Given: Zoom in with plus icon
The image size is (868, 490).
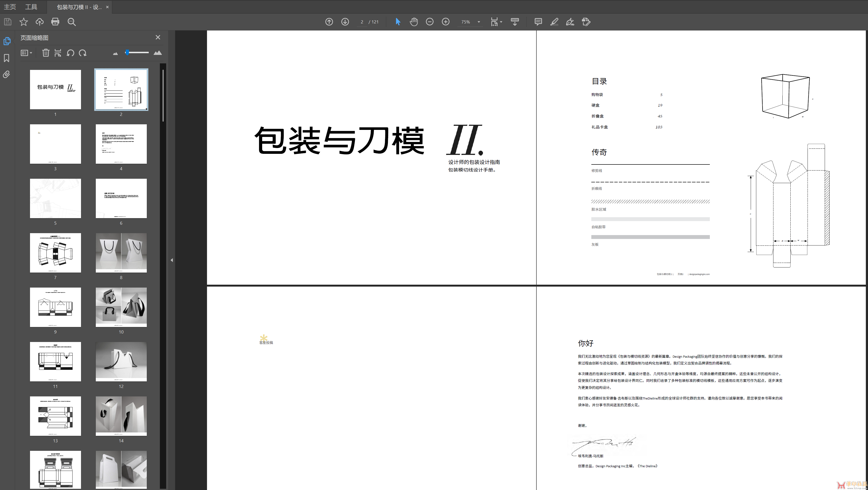Looking at the screenshot, I should click(x=445, y=22).
